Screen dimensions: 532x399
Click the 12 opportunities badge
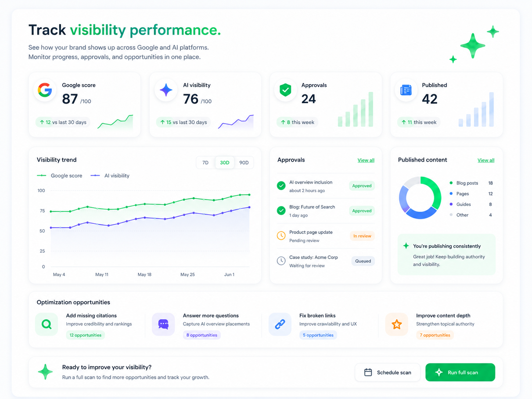86,335
